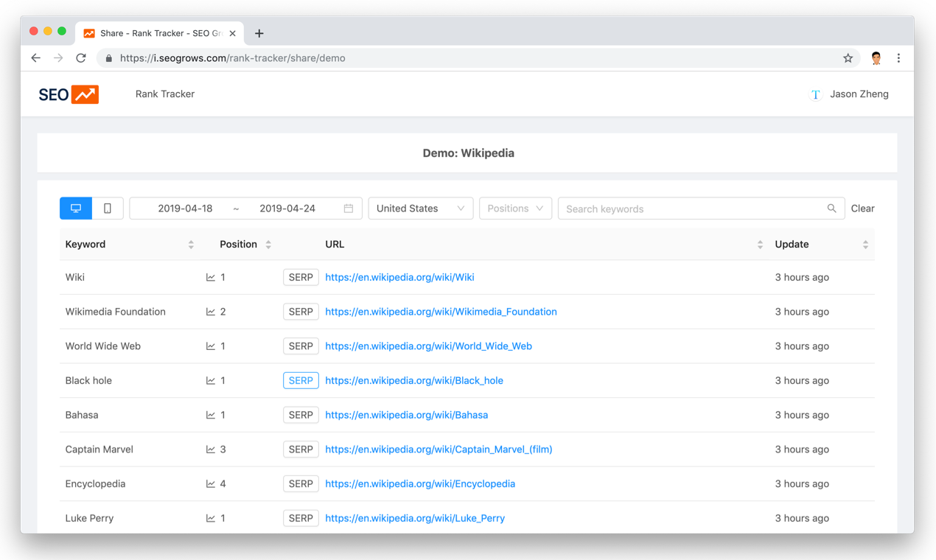Select the desktop view icon
The height and width of the screenshot is (560, 936).
(x=75, y=208)
